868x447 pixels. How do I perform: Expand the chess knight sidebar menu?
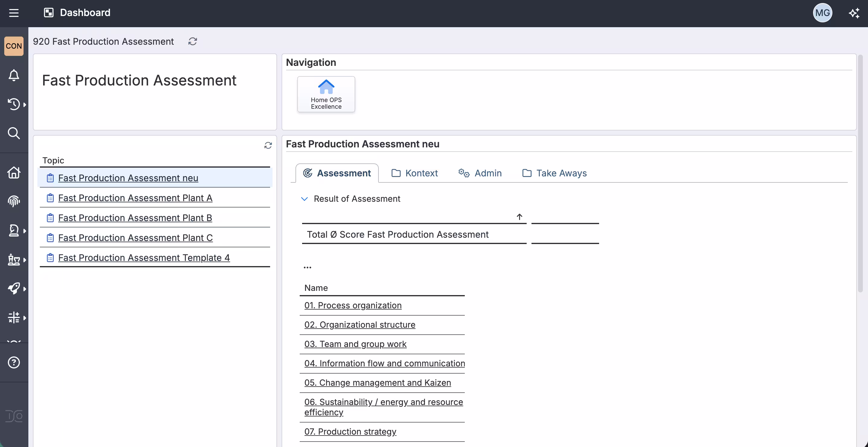point(14,230)
